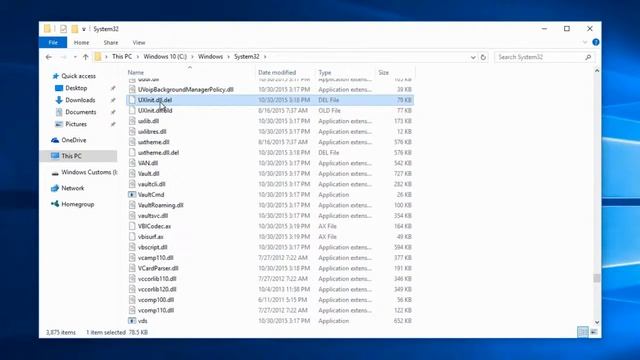Select vds application icon

(132, 321)
